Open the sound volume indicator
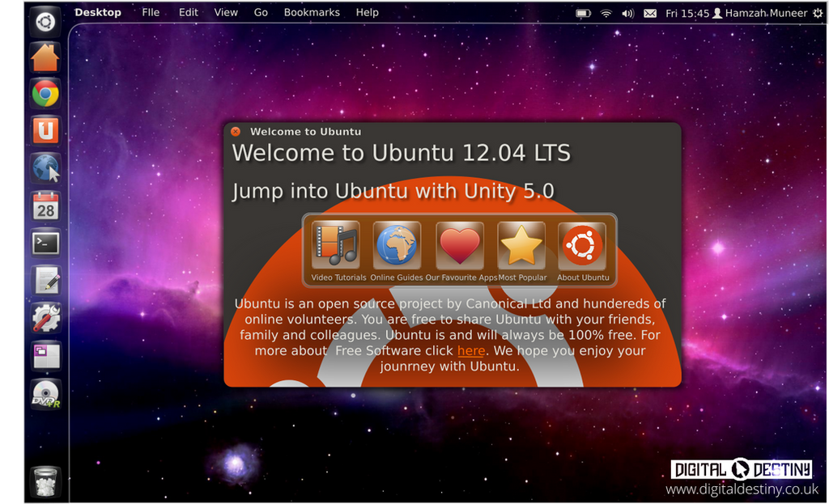The height and width of the screenshot is (504, 829). [627, 13]
